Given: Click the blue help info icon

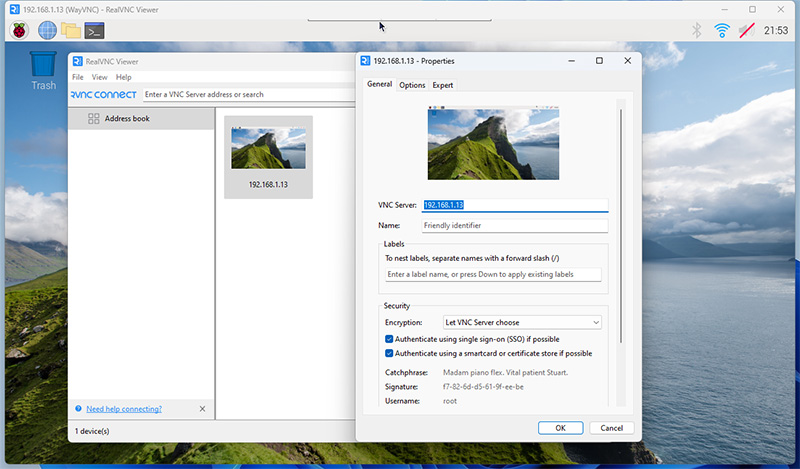Looking at the screenshot, I should [x=79, y=408].
